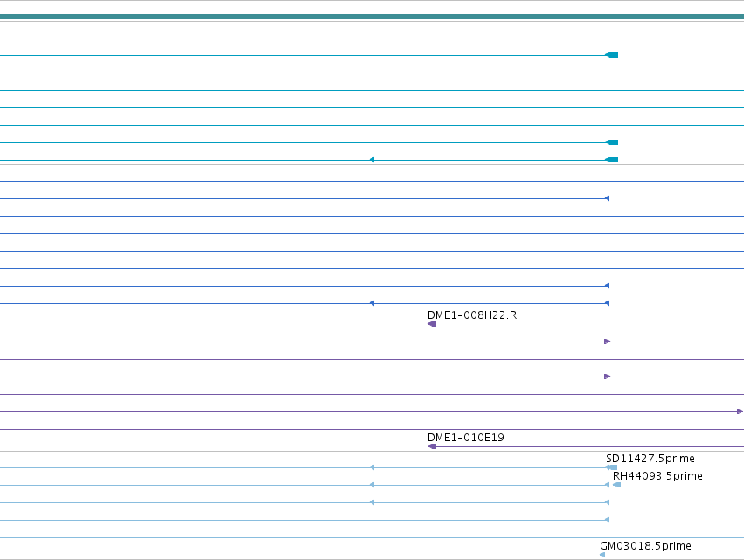The height and width of the screenshot is (560, 744).
Task: Select the DME1-010E19 feature label
Action: point(465,438)
